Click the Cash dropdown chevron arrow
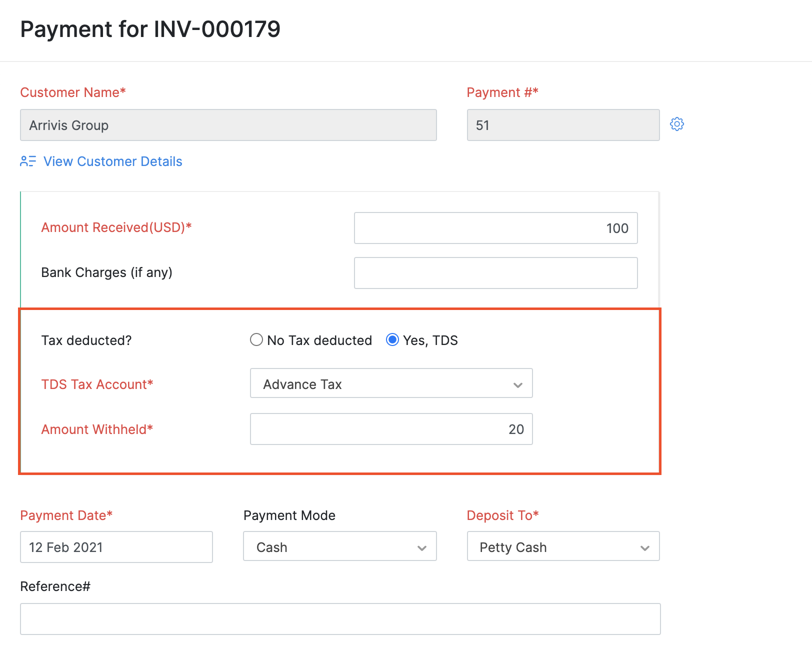 422,548
